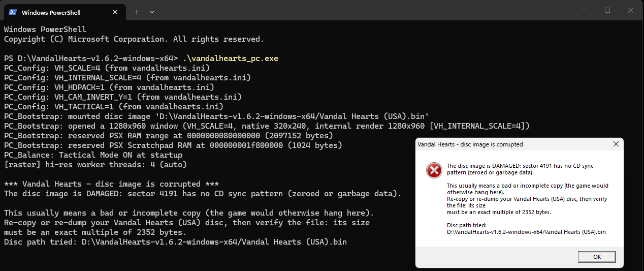The height and width of the screenshot is (271, 644).
Task: Click the 'Disc path tried' terminal output line
Action: (x=175, y=242)
